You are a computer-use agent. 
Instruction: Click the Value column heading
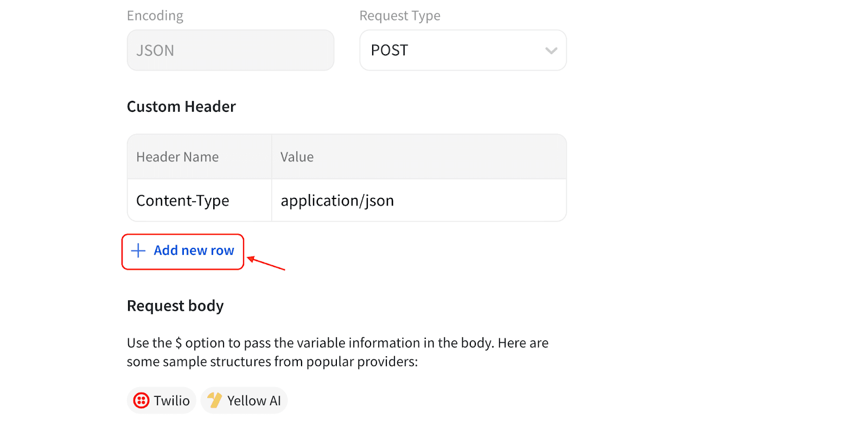[x=297, y=157]
